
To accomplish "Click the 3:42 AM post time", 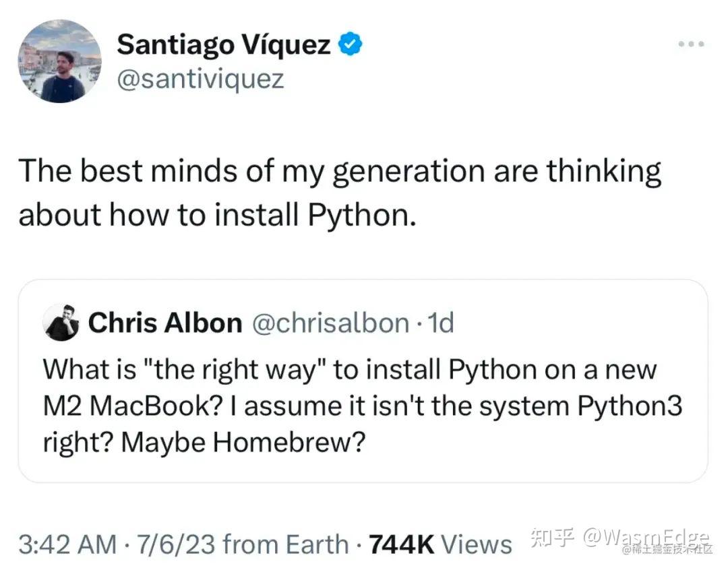I will coord(67,544).
